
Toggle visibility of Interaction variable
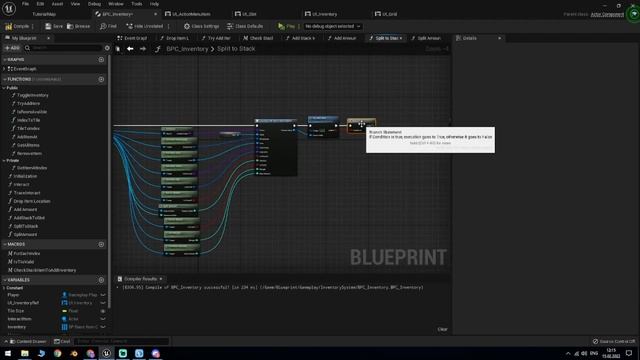tap(103, 319)
